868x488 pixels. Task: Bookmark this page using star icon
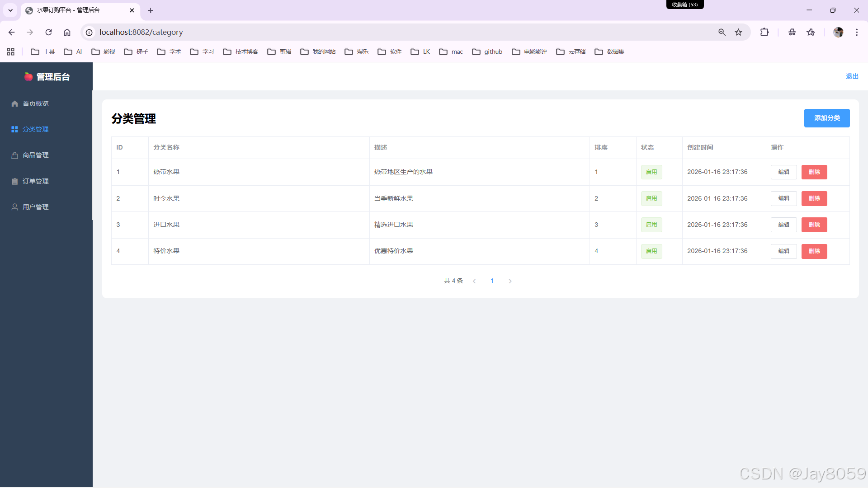(x=738, y=32)
